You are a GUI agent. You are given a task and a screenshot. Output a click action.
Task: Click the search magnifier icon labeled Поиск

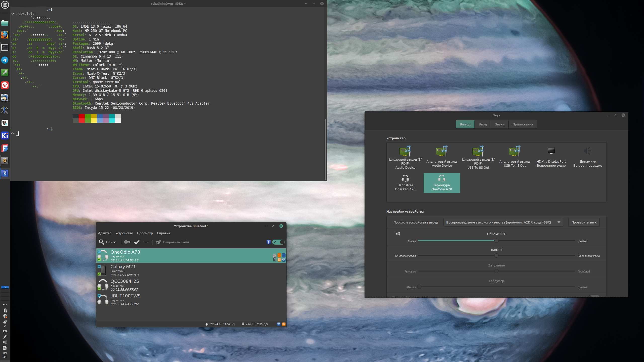pos(102,242)
